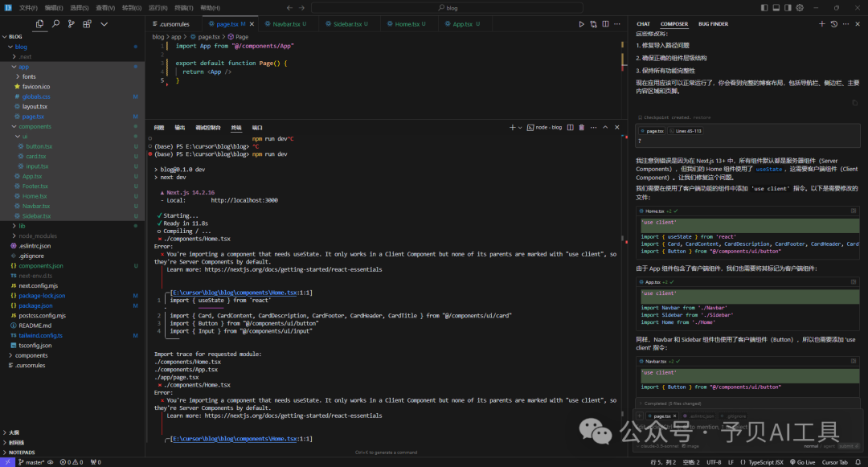Close the bottom terminal panel
The width and height of the screenshot is (868, 467).
617,127
